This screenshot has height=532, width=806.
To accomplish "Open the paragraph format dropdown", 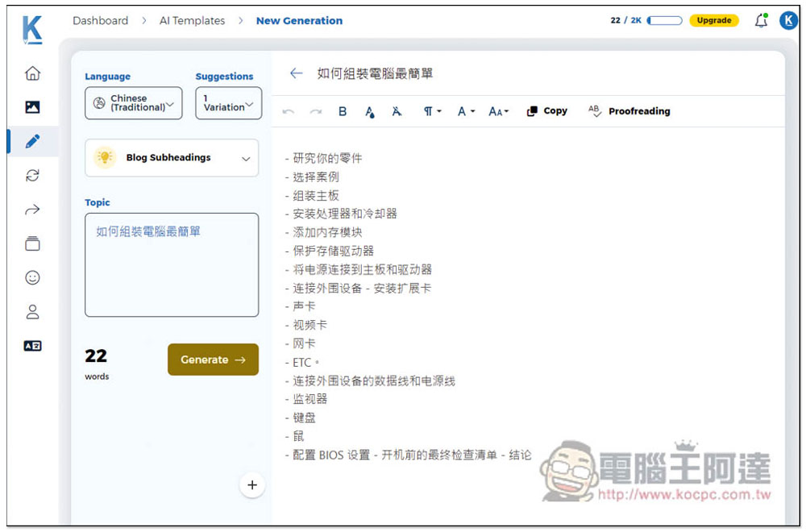I will [432, 112].
